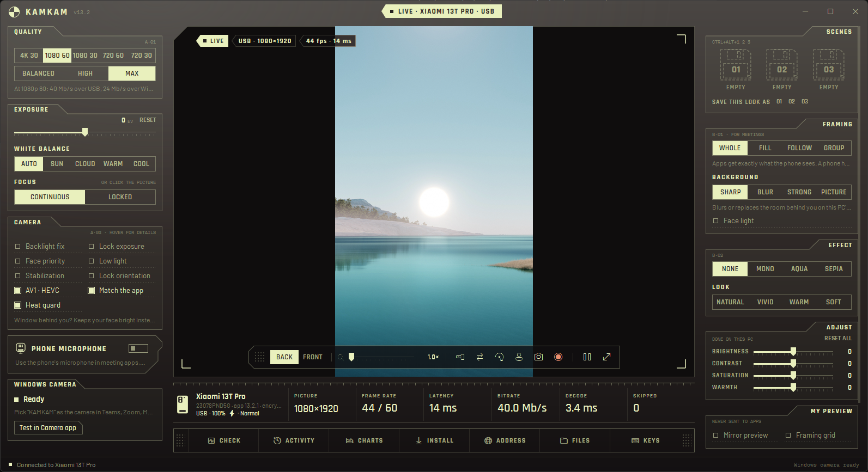Click the flashlight icon in preview toolbar
The image size is (868, 472).
point(460,357)
